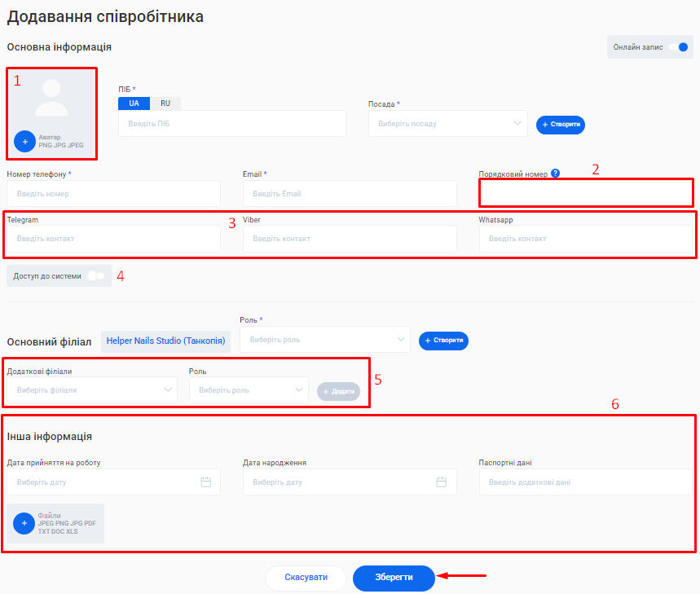The image size is (700, 594).
Task: Click Створити button next to Посада
Action: pos(561,125)
